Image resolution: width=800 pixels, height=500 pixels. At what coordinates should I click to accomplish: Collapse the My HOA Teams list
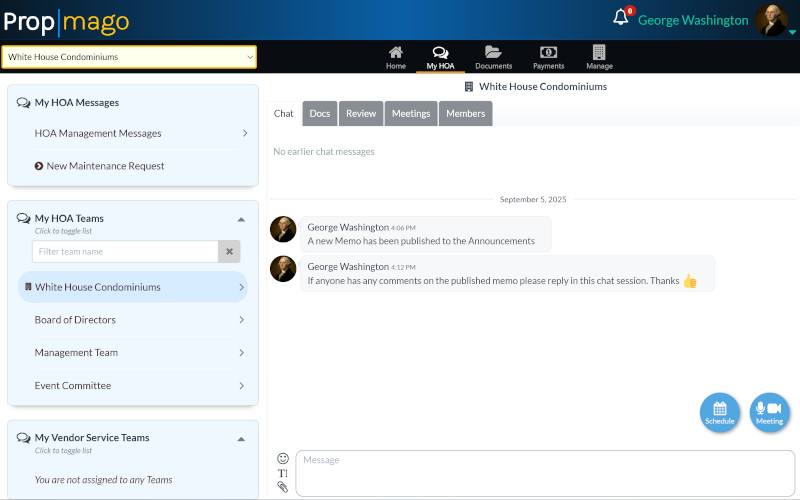click(240, 218)
